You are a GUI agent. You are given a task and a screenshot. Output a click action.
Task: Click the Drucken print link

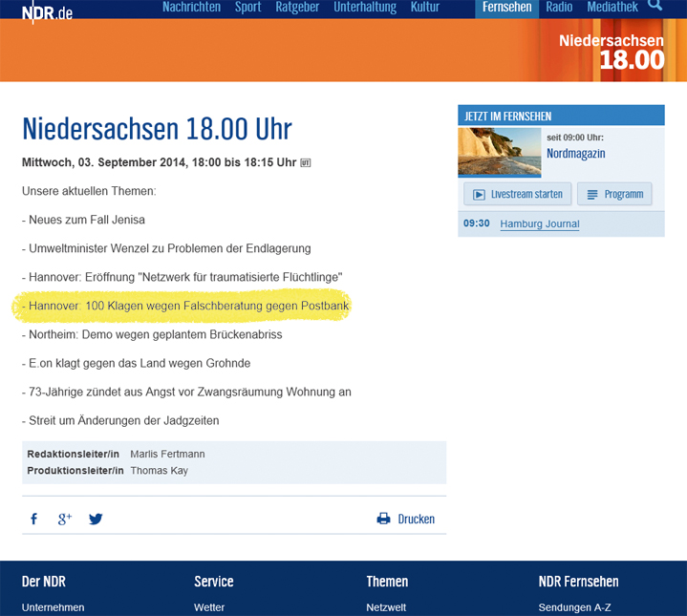[417, 519]
